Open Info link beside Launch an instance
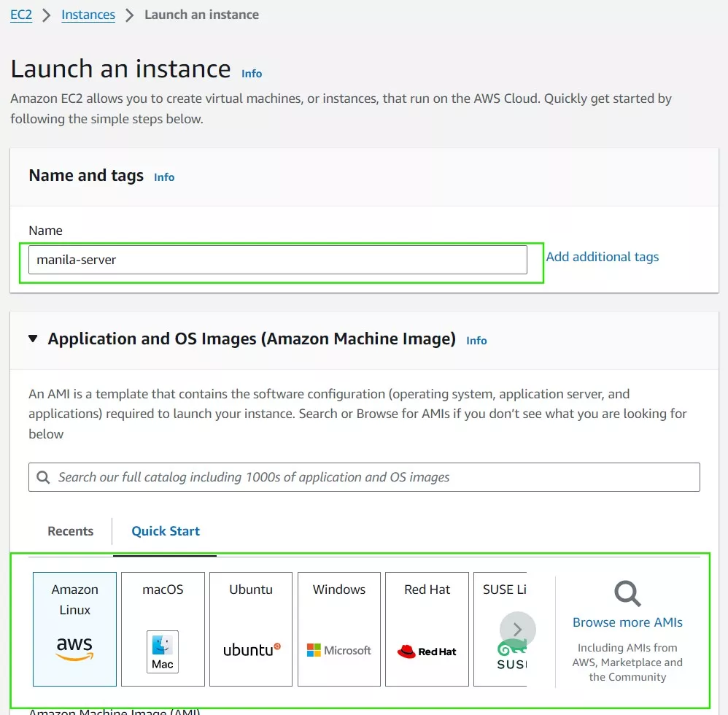The height and width of the screenshot is (715, 728). click(252, 74)
